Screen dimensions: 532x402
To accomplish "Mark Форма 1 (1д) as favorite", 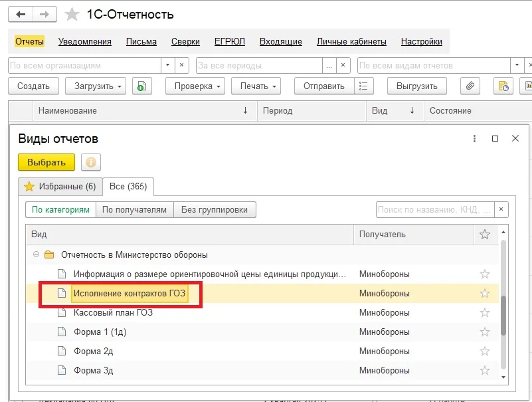I will point(485,332).
